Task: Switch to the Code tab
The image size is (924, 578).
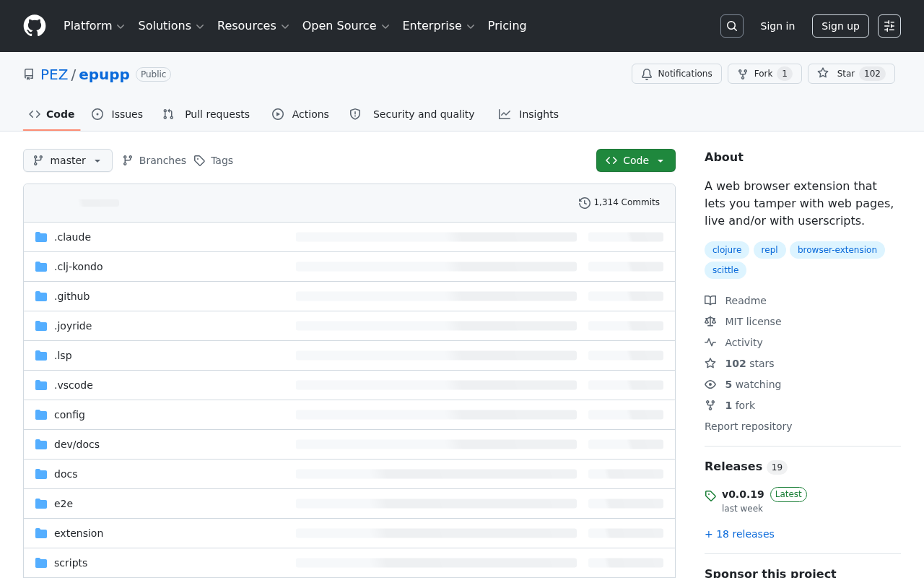Action: coord(52,114)
